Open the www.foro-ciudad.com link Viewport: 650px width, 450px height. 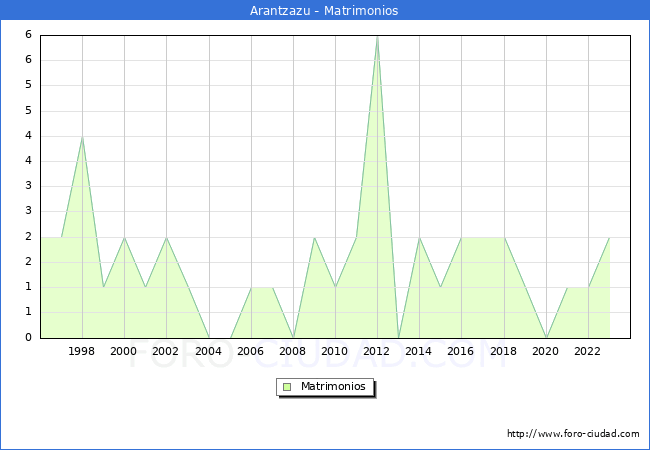tap(573, 434)
